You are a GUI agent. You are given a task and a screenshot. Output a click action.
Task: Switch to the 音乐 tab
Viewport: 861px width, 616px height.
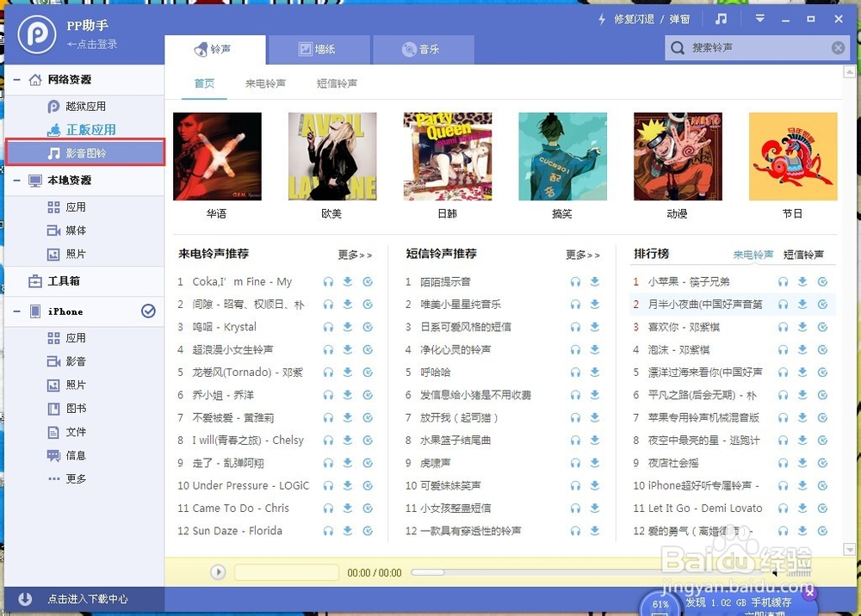(423, 49)
